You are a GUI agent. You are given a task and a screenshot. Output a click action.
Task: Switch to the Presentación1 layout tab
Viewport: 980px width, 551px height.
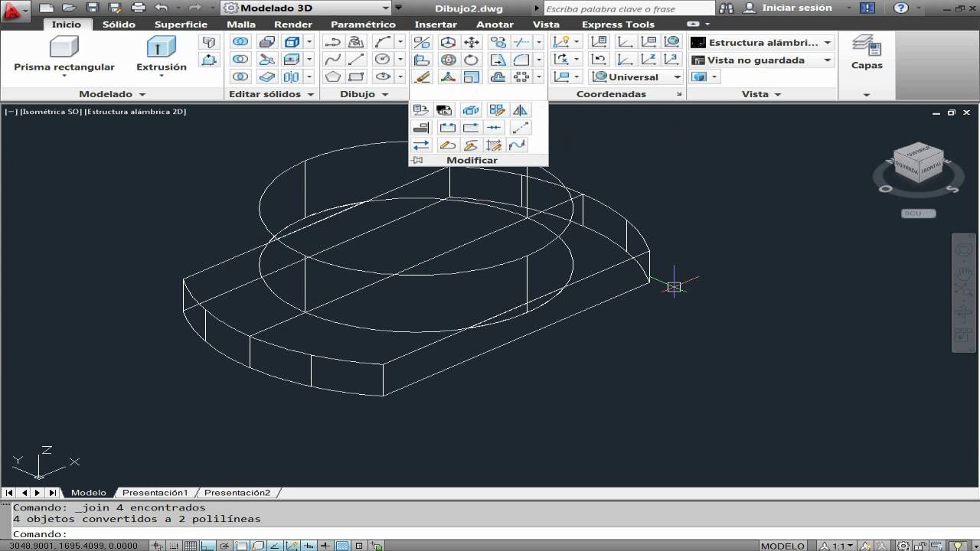155,493
